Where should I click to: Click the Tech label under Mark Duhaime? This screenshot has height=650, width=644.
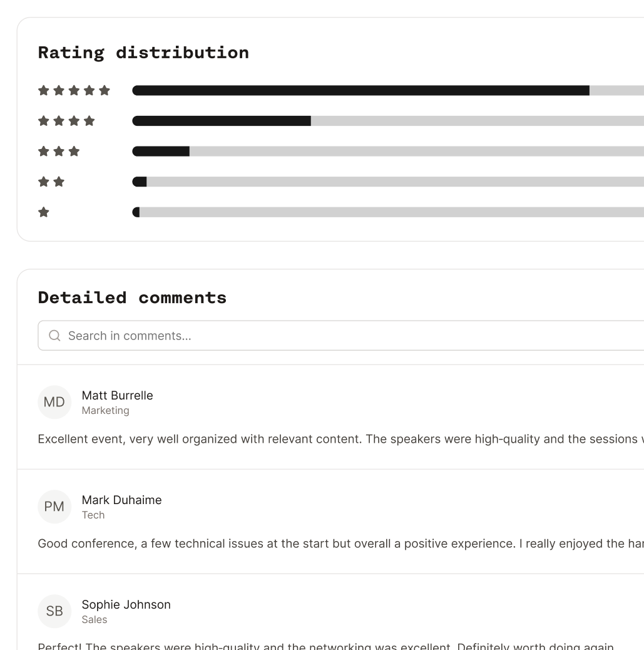(93, 515)
